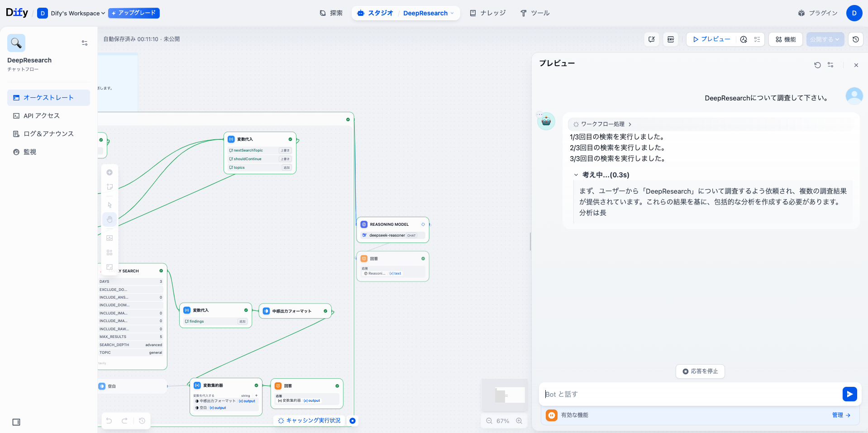Open the プラグイン menu
868x433 pixels.
tap(817, 13)
